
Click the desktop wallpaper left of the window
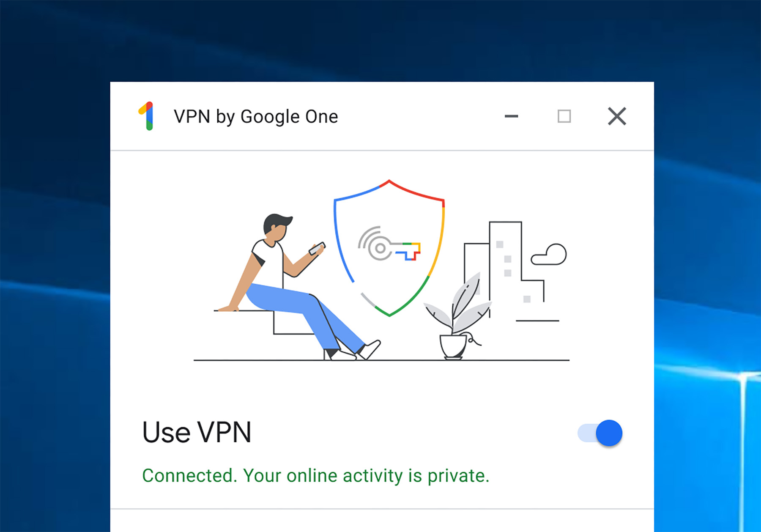55,296
